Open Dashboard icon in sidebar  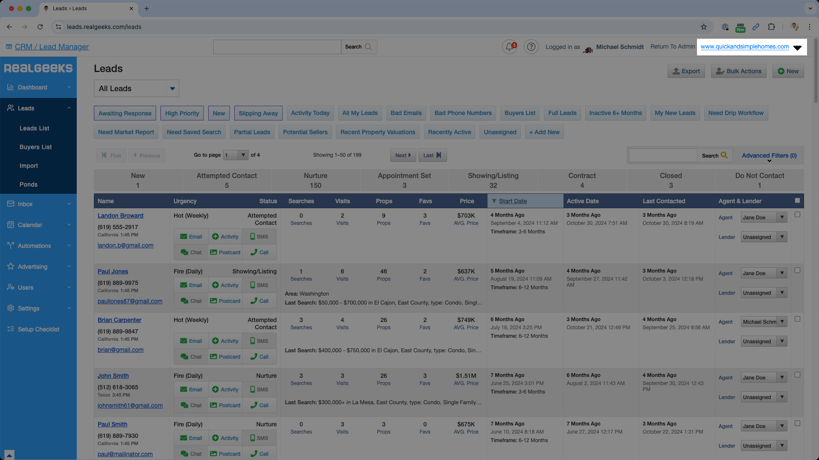coord(11,88)
